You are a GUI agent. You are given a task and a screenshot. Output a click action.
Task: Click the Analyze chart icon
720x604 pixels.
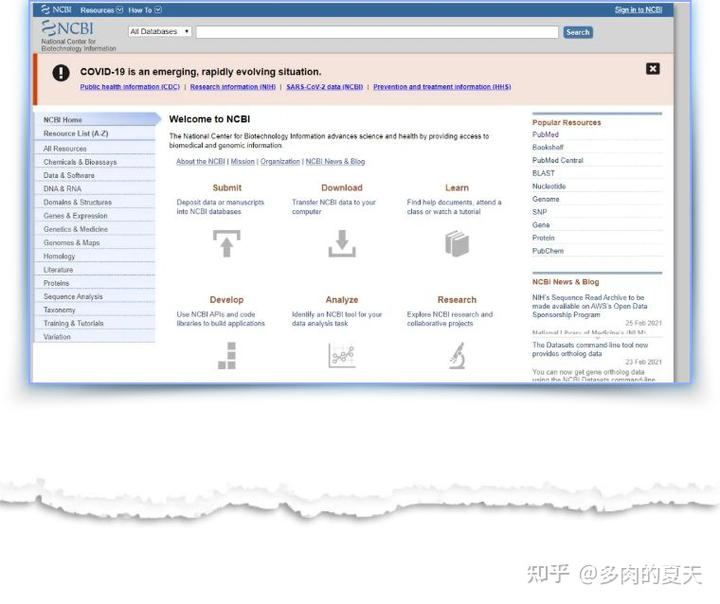pyautogui.click(x=342, y=356)
